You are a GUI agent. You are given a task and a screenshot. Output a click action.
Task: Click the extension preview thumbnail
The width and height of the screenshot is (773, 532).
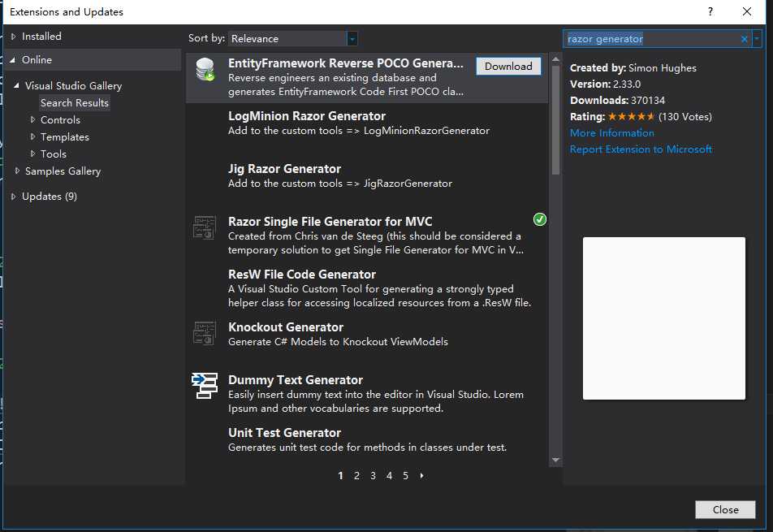tap(664, 318)
